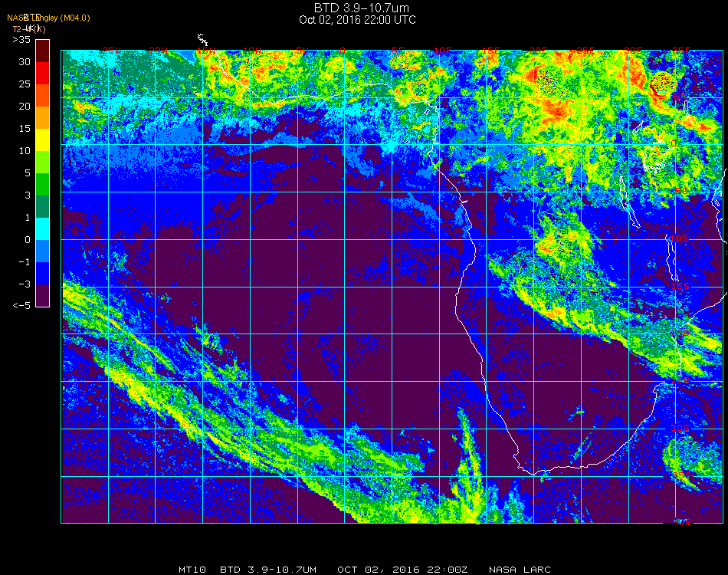This screenshot has width=728, height=575.
Task: Click the "25" legend value
Action: tap(25, 84)
